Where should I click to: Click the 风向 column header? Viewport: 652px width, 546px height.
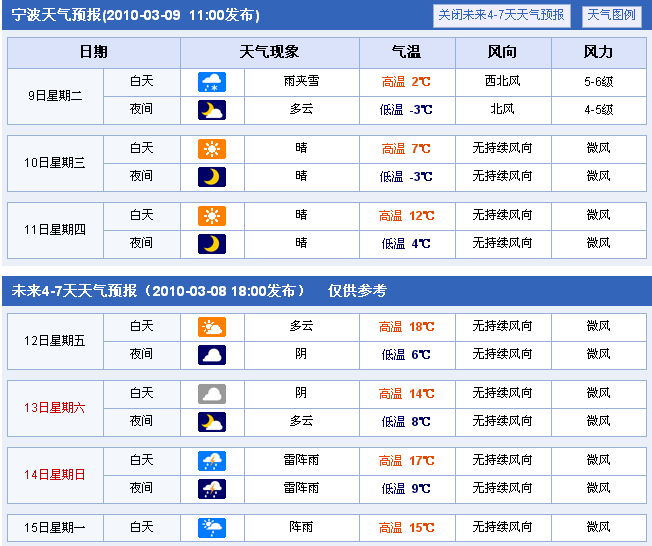pyautogui.click(x=503, y=52)
